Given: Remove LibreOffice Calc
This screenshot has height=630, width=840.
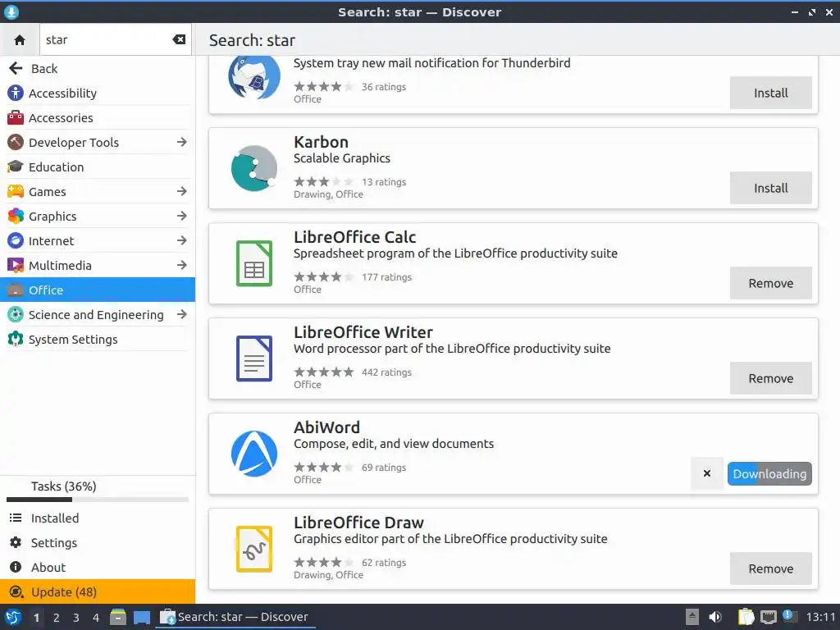Looking at the screenshot, I should tap(770, 283).
